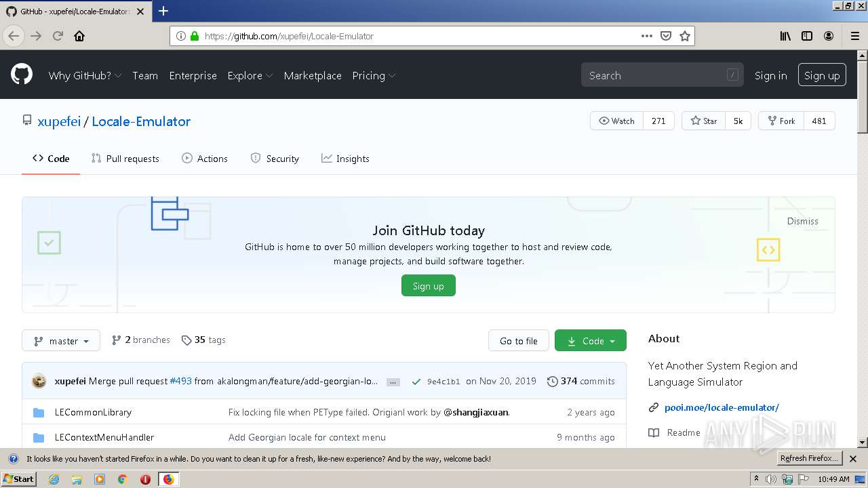Open the LEContextMenuHandler folder
868x488 pixels.
pos(104,437)
